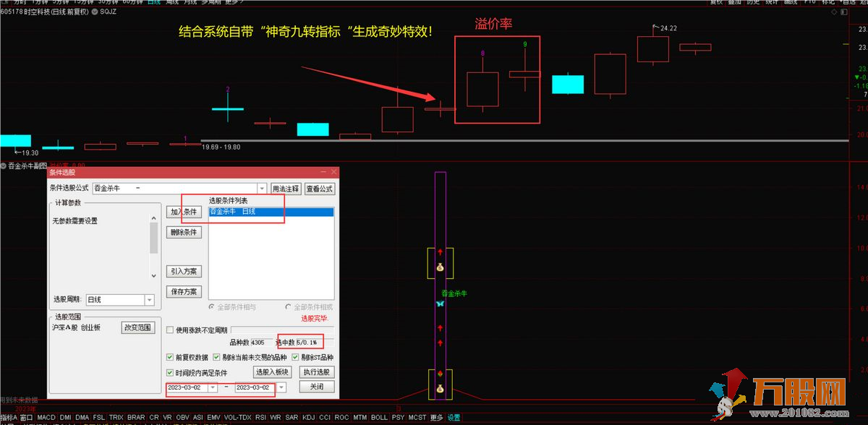Click the 选股入板块 button

pos(272,372)
